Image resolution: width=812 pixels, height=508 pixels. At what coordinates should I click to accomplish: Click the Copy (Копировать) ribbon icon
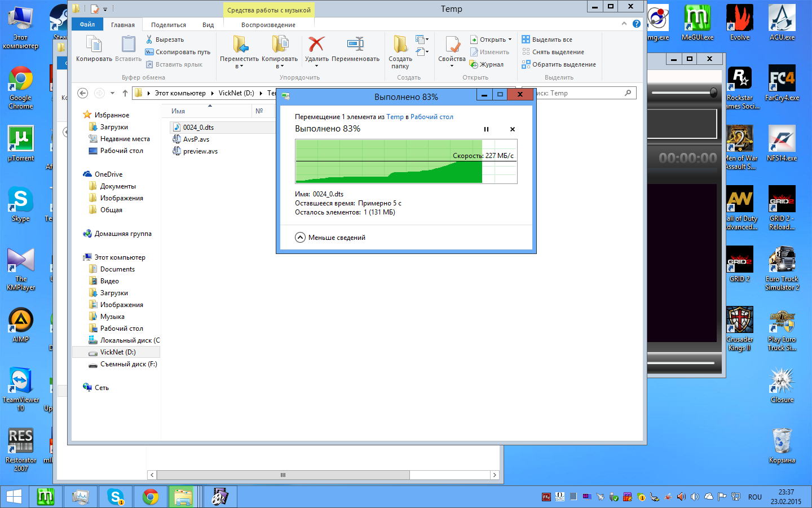click(94, 44)
